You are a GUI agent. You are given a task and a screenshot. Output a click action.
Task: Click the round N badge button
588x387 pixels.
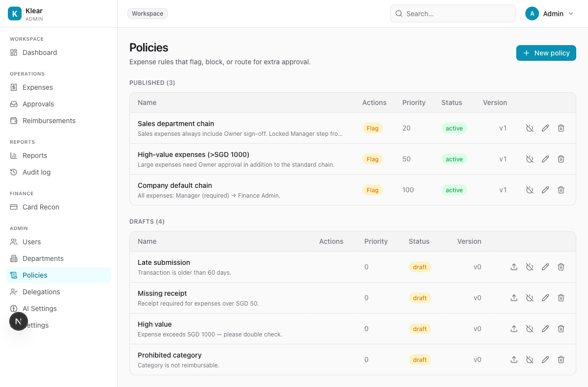(19, 322)
